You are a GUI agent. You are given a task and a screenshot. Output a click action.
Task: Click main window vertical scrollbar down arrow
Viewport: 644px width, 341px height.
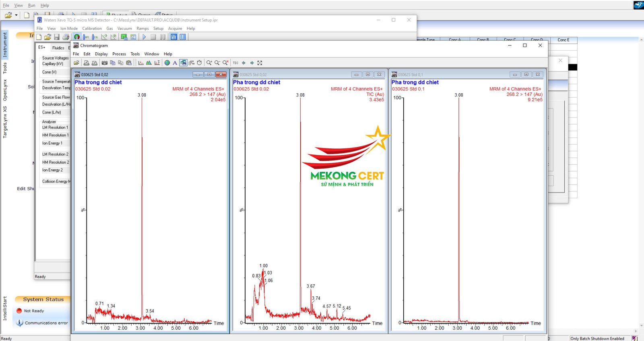[641, 326]
